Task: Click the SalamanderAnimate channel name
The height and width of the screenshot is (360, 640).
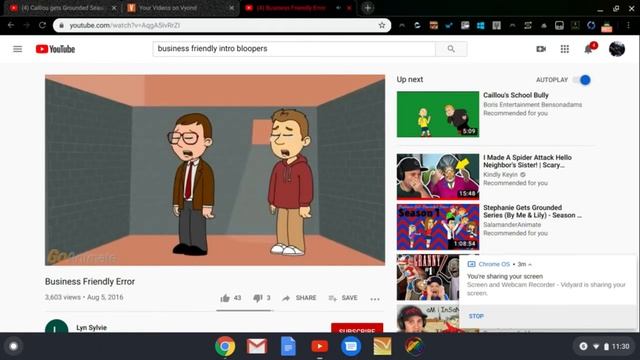Action: (x=512, y=225)
